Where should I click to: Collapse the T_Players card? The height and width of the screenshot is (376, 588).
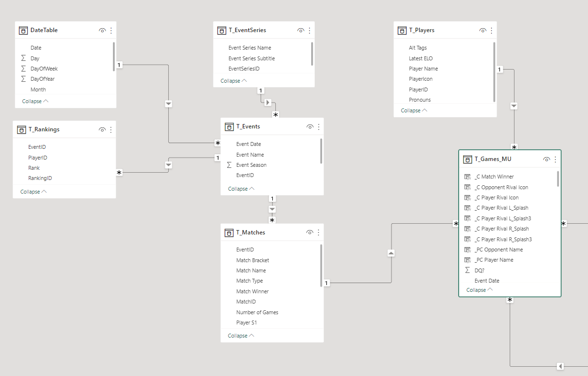tap(414, 110)
